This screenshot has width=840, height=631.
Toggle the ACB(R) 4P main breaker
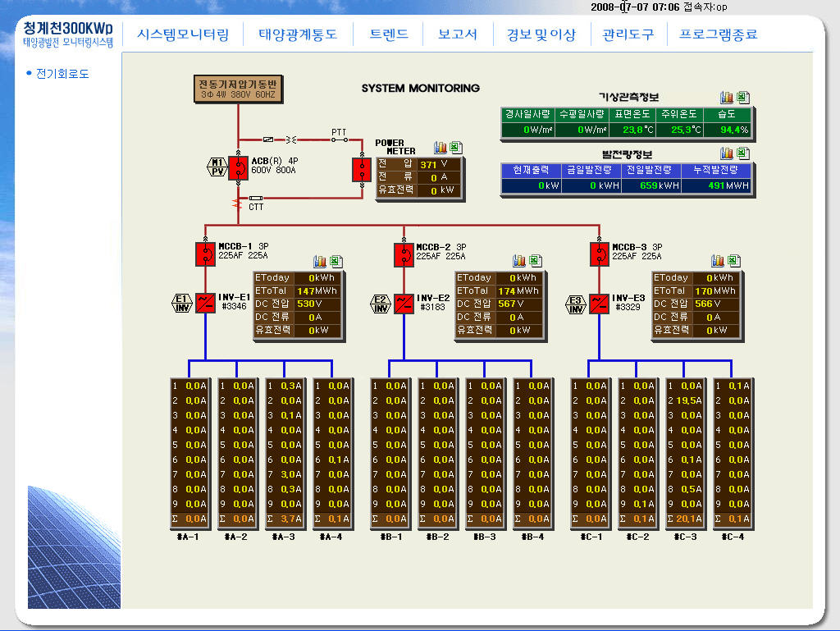238,167
